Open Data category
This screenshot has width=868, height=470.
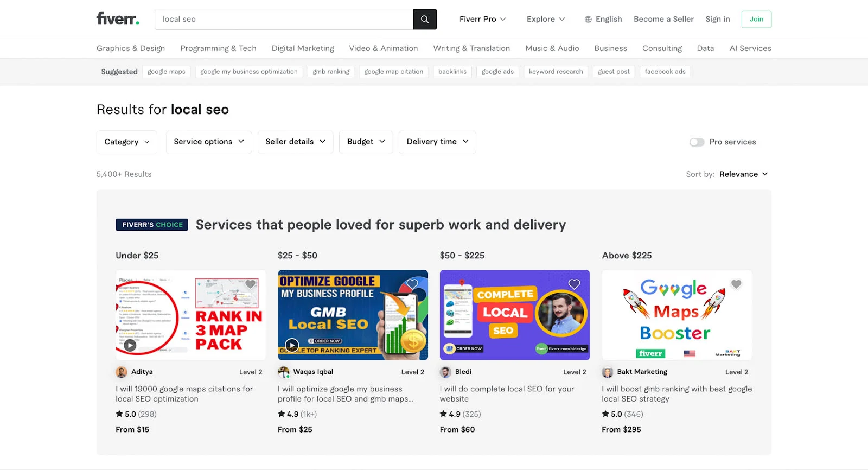coord(705,48)
